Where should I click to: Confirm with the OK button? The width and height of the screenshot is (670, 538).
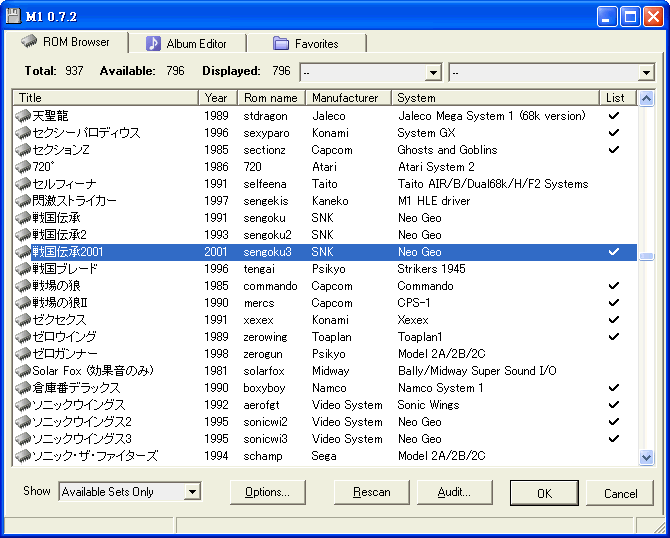(544, 493)
